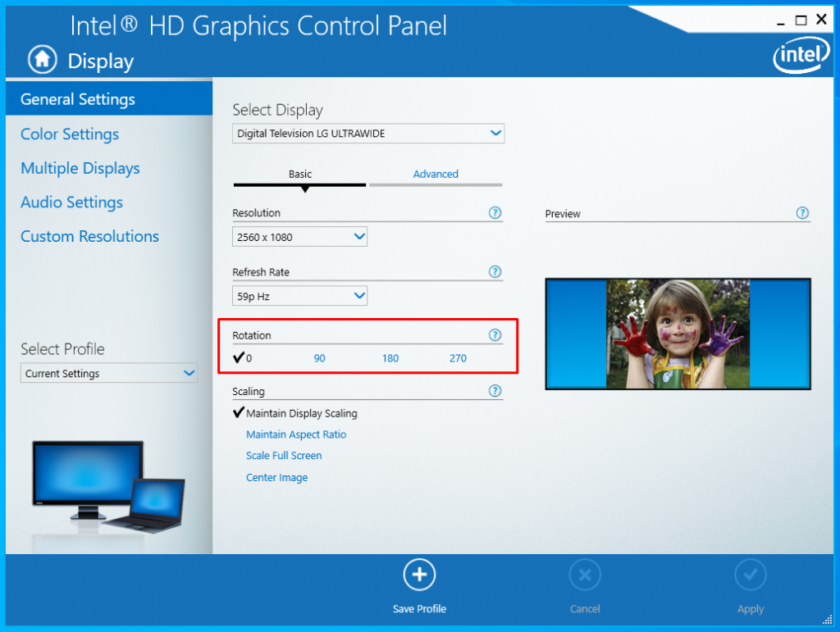Click the monitor and laptop illustration
The image size is (840, 632).
click(108, 486)
